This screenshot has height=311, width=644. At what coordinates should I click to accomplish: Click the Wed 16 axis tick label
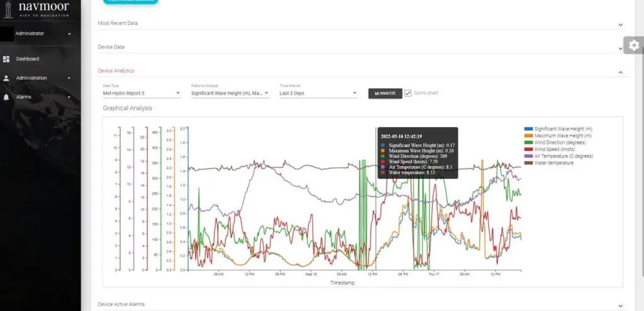tap(311, 274)
